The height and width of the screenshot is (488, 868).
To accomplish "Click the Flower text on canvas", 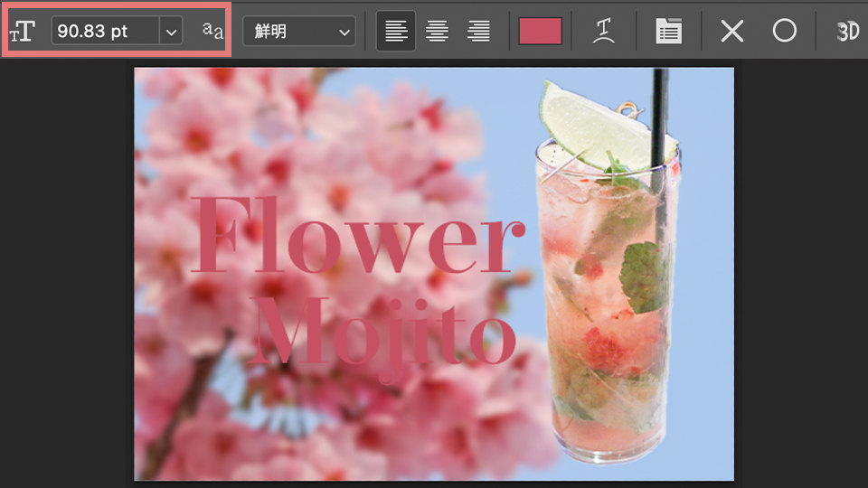I will tap(358, 235).
